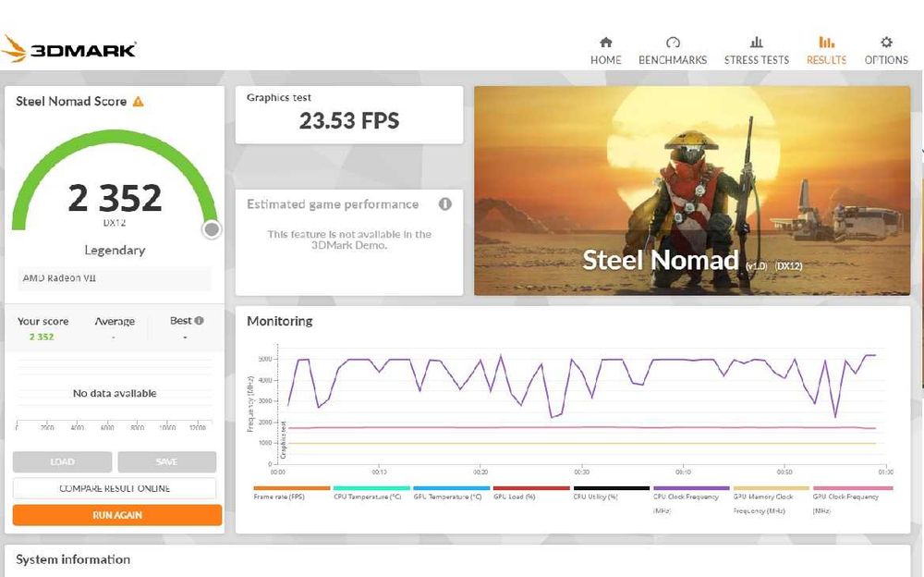Click the AMD Radeon VII field
The height and width of the screenshot is (577, 924).
click(114, 278)
